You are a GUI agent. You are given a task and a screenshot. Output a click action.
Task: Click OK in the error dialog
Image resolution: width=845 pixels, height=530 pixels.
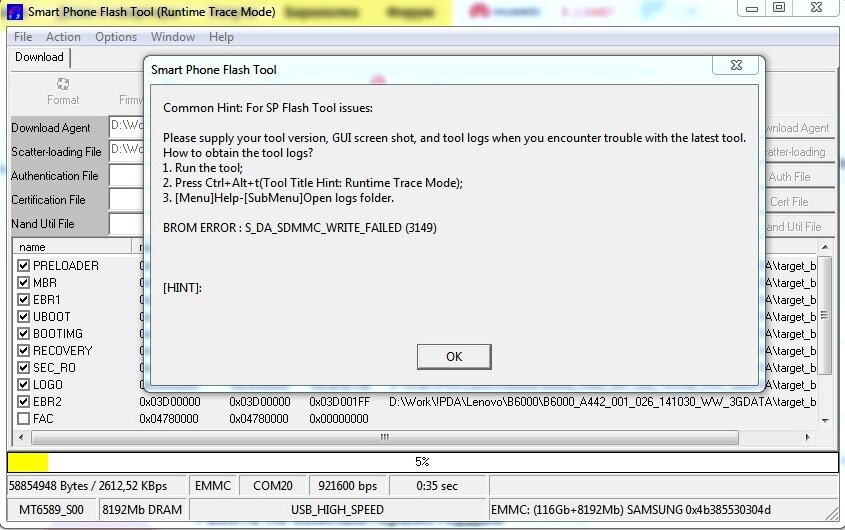point(454,356)
